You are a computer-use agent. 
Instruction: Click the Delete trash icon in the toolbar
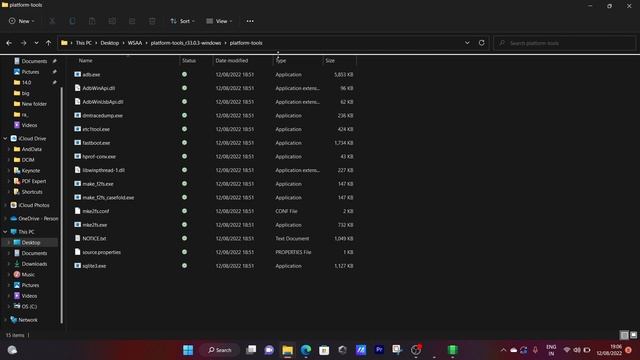coord(152,21)
